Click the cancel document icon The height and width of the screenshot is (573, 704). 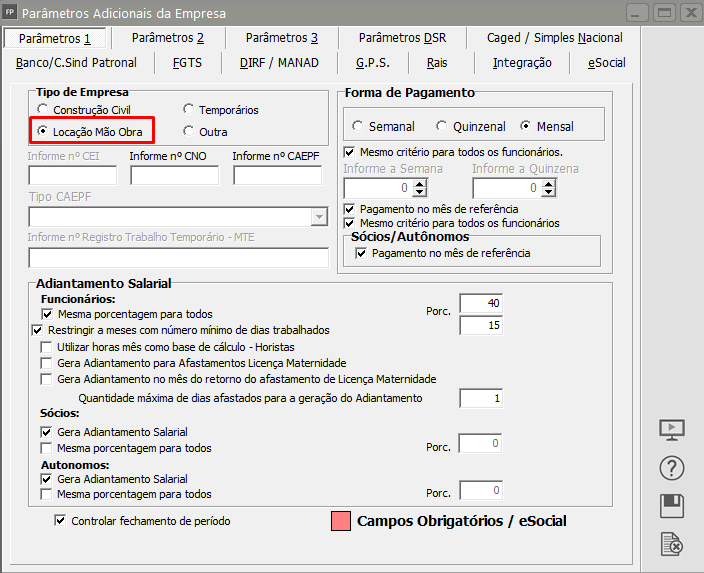coord(672,544)
